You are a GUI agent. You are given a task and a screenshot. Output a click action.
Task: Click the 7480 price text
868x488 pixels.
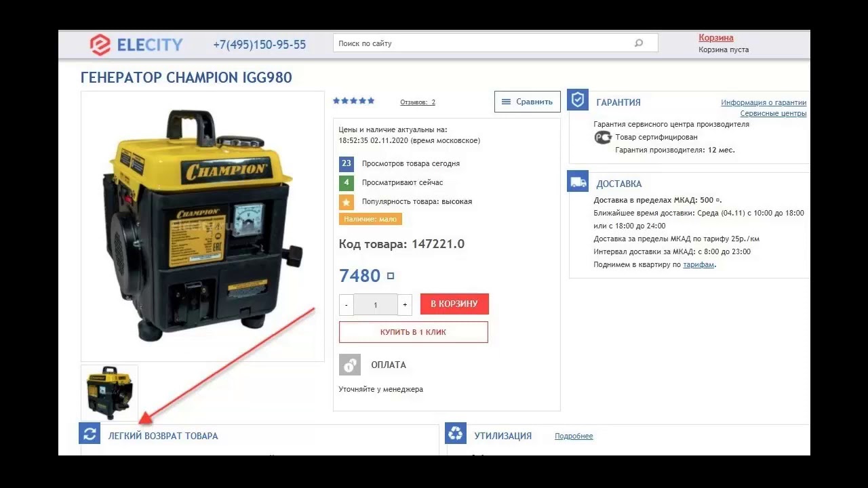click(x=360, y=276)
